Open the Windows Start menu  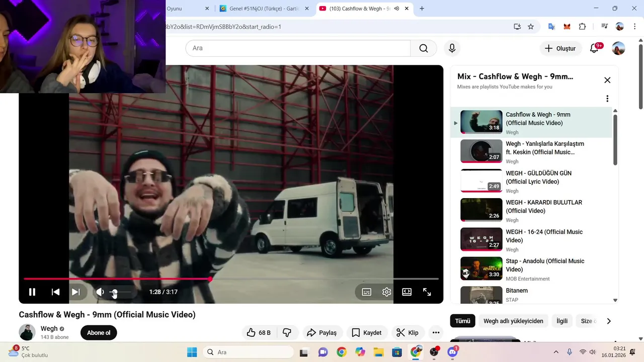[x=192, y=352]
